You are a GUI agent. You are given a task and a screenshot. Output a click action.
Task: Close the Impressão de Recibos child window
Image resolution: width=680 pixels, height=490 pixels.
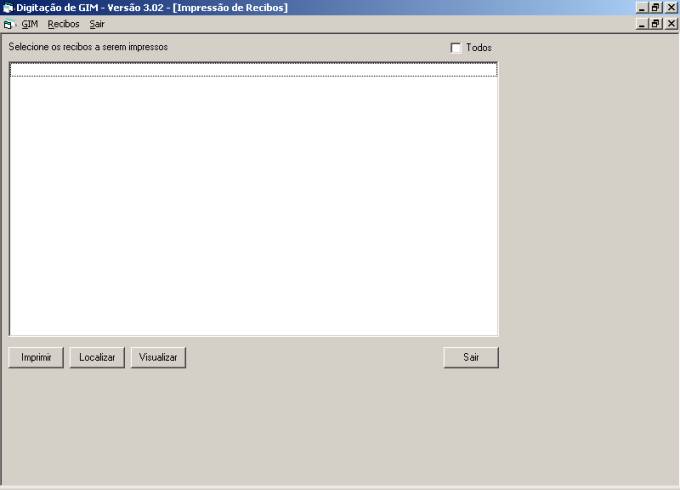coord(671,24)
